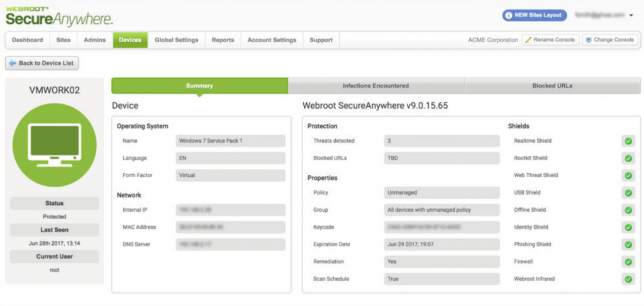Screen dimensions: 644x306
Task: Click the Web Threat Shield check icon
Action: [628, 175]
